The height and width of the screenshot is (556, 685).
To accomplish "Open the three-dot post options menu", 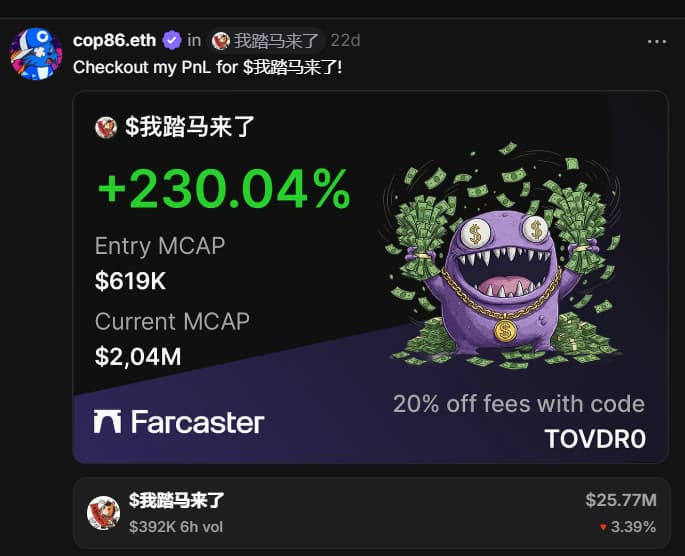I will (x=657, y=41).
